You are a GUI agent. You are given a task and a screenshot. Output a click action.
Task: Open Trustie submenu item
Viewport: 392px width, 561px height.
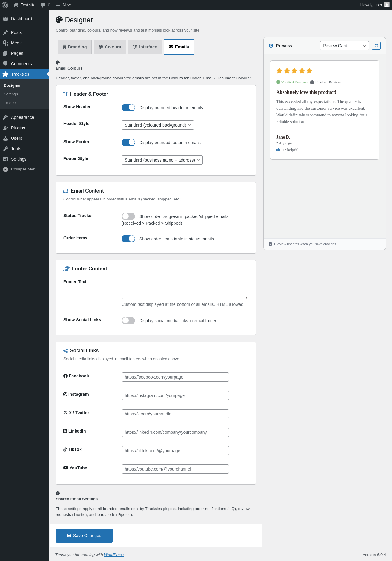pyautogui.click(x=10, y=103)
